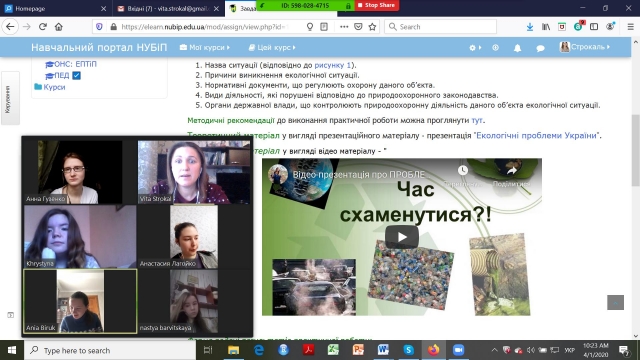Click the notifications bell icon

coord(517,48)
